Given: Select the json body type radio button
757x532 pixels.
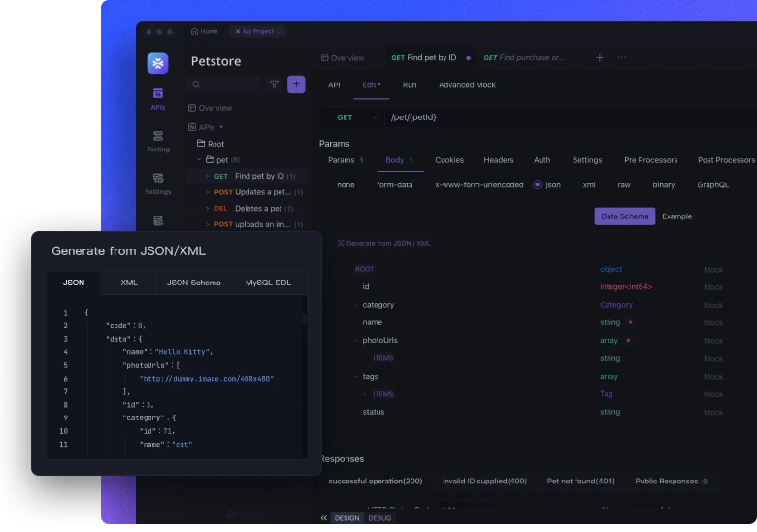Looking at the screenshot, I should 538,184.
